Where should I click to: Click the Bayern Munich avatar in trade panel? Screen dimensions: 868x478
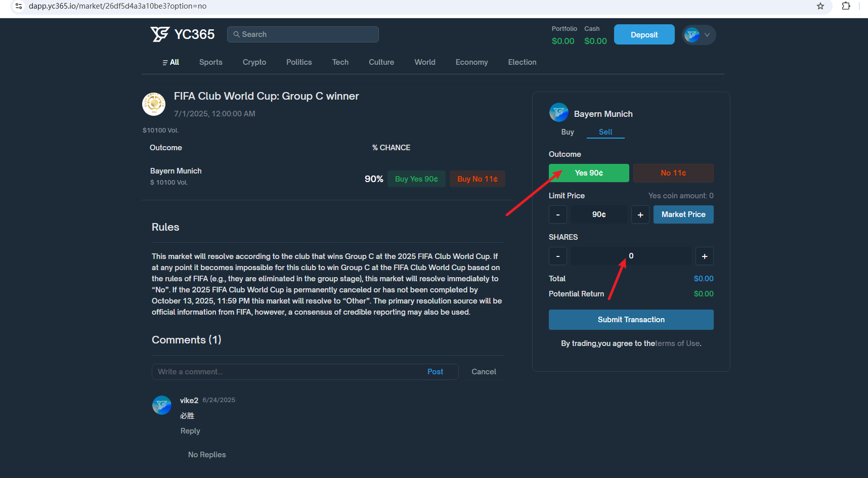pyautogui.click(x=559, y=112)
